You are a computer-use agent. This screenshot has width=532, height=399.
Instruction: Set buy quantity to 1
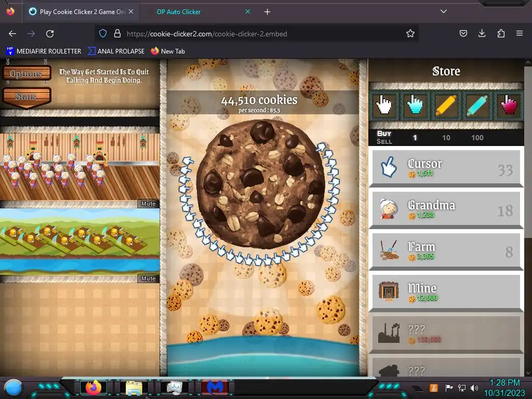coord(415,137)
